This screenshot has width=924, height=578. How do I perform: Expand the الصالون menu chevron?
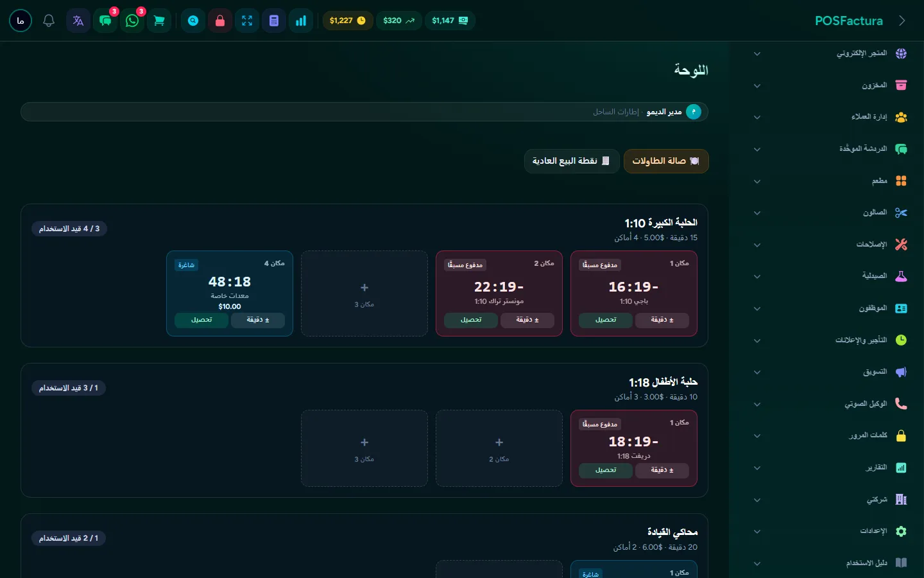point(757,213)
